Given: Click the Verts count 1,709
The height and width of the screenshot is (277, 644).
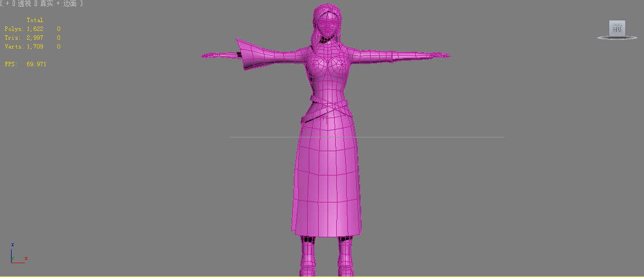Looking at the screenshot, I should pyautogui.click(x=35, y=47).
